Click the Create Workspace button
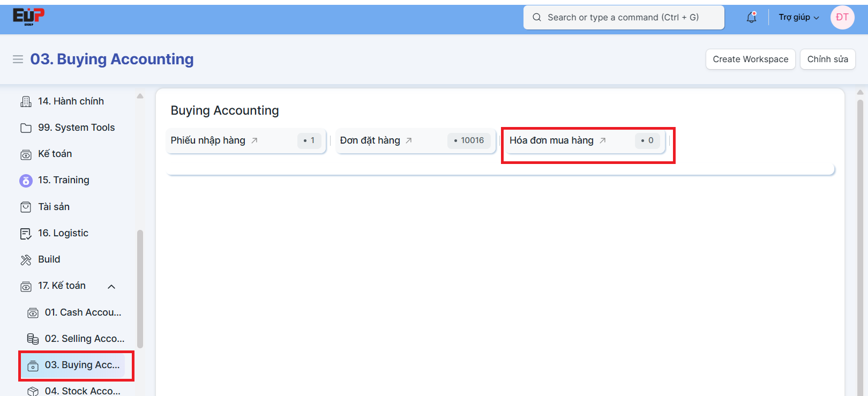The height and width of the screenshot is (396, 868). (x=750, y=59)
